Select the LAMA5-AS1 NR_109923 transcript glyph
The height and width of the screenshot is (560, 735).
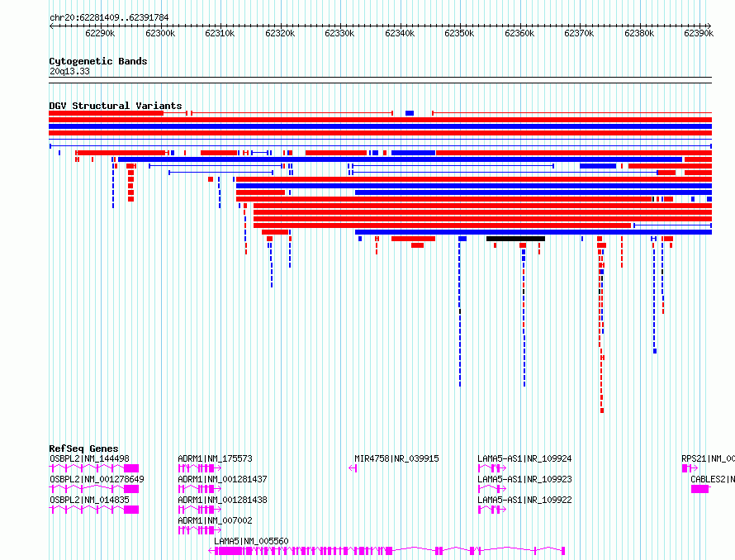click(492, 489)
